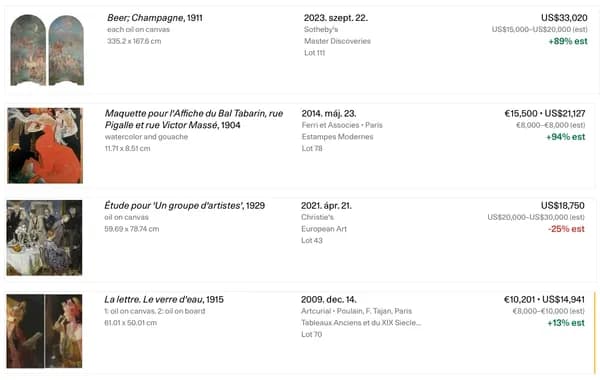Click the -25% est indicator
The image size is (600, 380).
coord(566,229)
